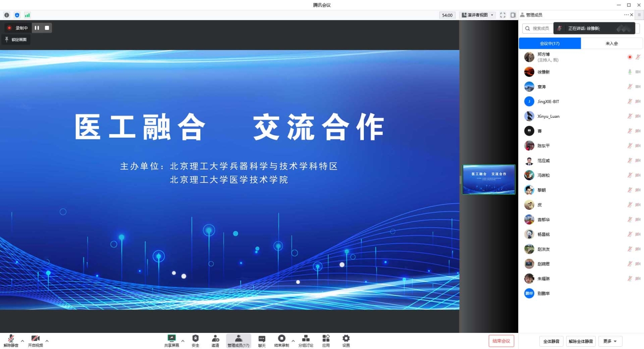The height and width of the screenshot is (349, 644).
Task: Open the 共享屏幕 share screen tool
Action: 171,341
